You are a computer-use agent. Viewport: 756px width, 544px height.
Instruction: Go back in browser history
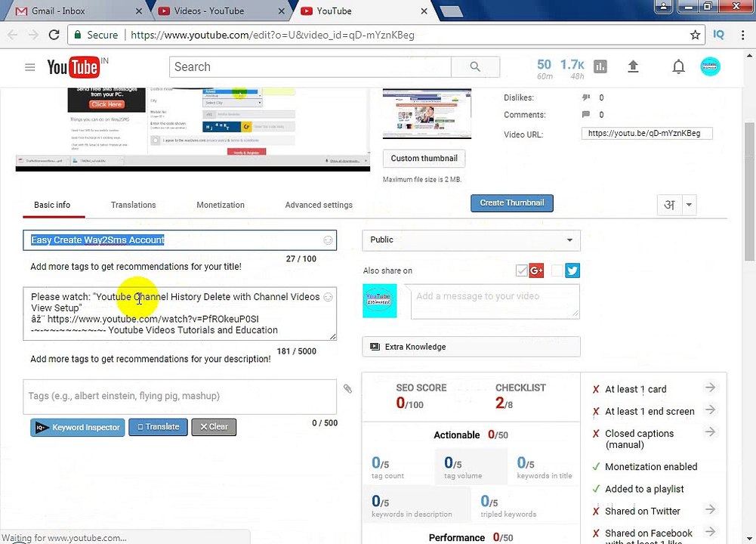coord(13,35)
